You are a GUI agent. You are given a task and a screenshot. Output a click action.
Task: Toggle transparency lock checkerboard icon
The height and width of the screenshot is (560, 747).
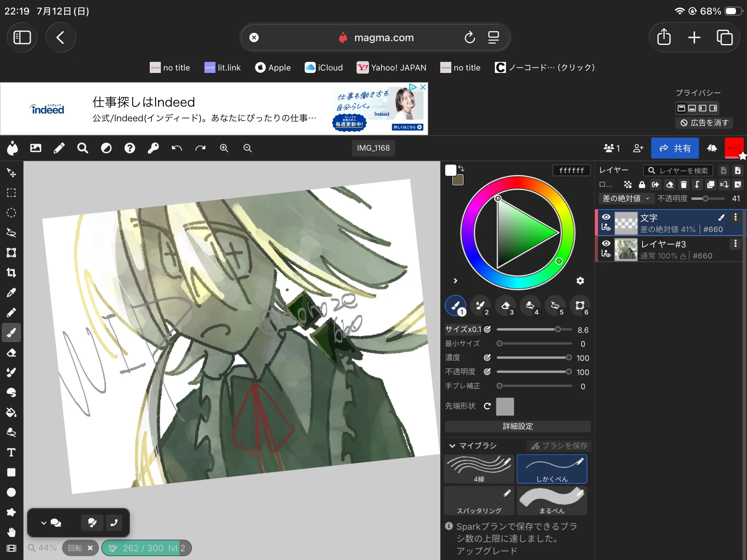[x=628, y=185]
